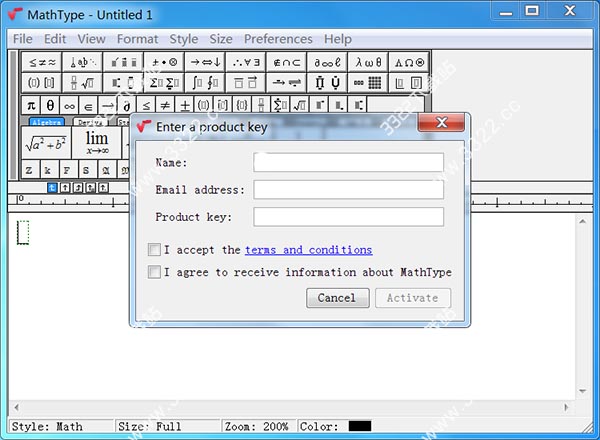Image resolution: width=600 pixels, height=440 pixels.
Task: Insert the pi symbol
Action: pyautogui.click(x=30, y=104)
